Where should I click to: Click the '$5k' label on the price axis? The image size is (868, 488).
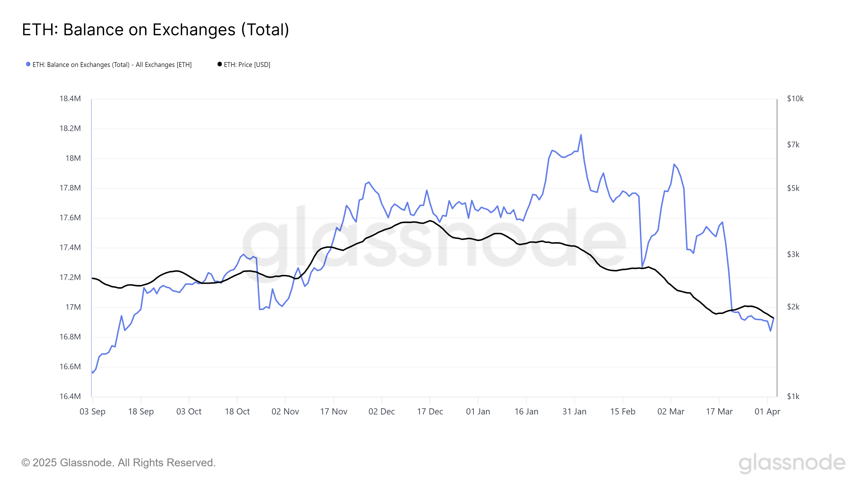click(x=793, y=188)
